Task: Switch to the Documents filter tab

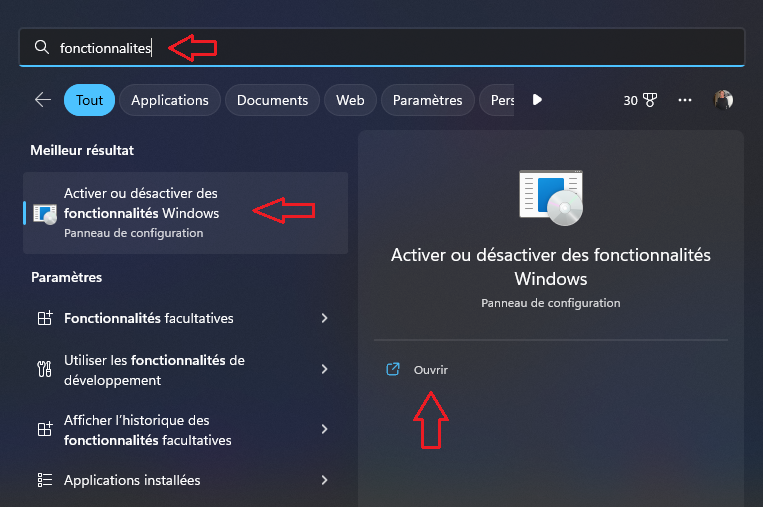Action: point(272,100)
